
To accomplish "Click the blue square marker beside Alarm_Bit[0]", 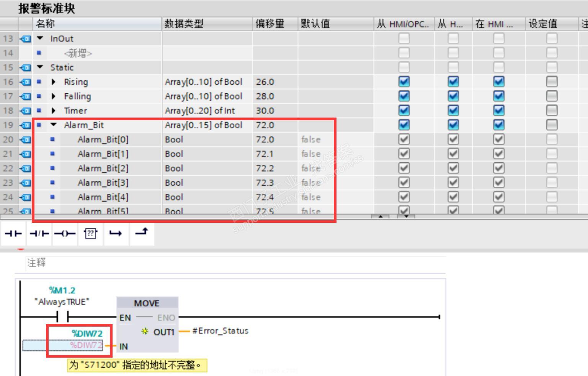I will 52,139.
